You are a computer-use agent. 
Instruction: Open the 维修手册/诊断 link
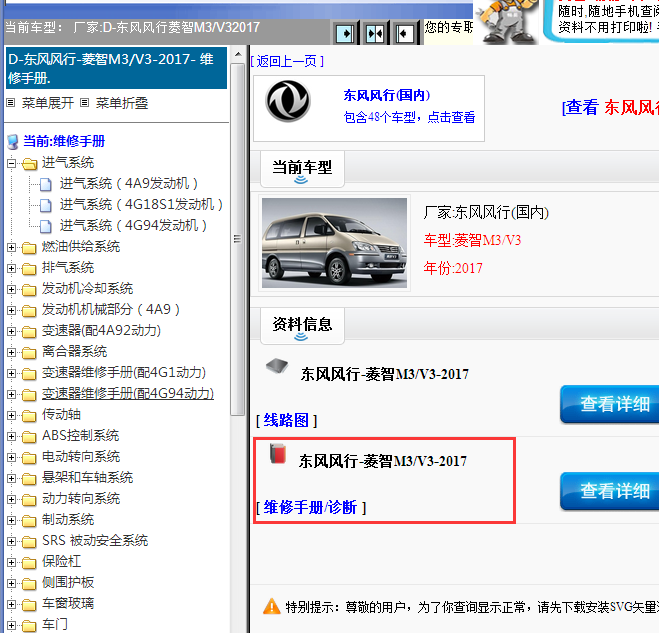(x=310, y=507)
